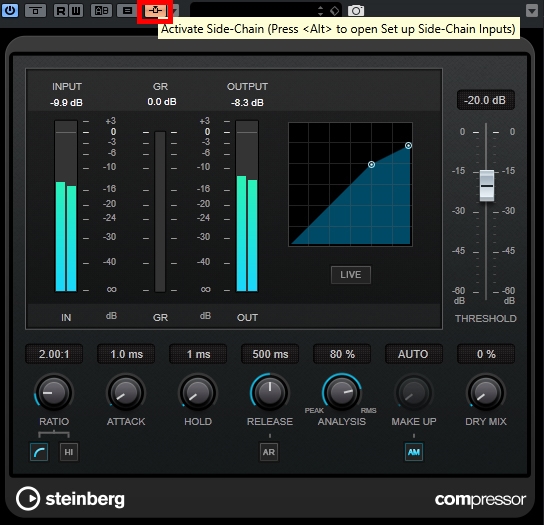The image size is (544, 525).
Task: Click the camera snapshot icon
Action: coord(356,11)
